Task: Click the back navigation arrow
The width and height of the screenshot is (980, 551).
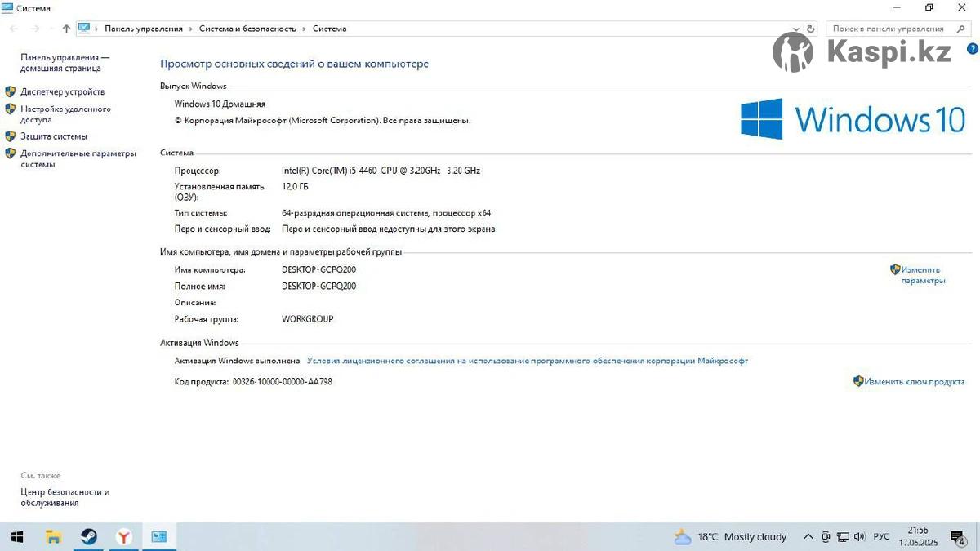Action: coord(14,29)
